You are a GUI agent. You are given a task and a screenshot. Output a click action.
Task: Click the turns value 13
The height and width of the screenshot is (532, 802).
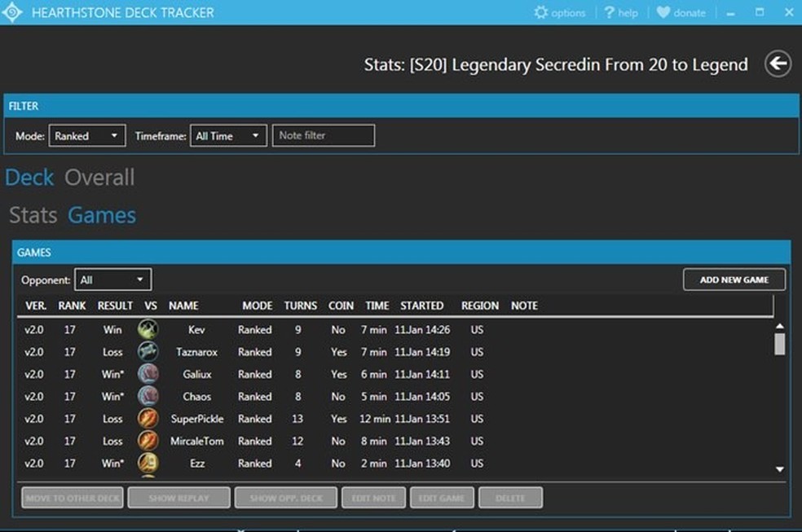(297, 419)
